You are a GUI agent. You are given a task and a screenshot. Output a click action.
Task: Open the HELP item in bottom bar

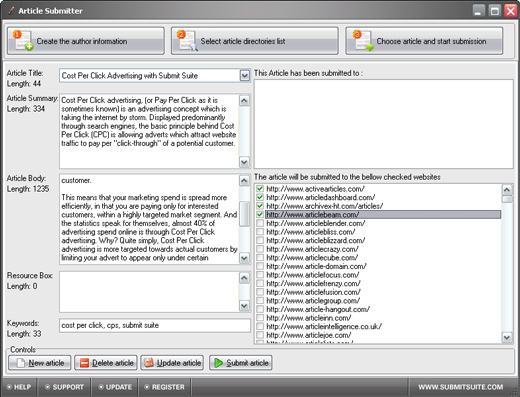(19, 387)
